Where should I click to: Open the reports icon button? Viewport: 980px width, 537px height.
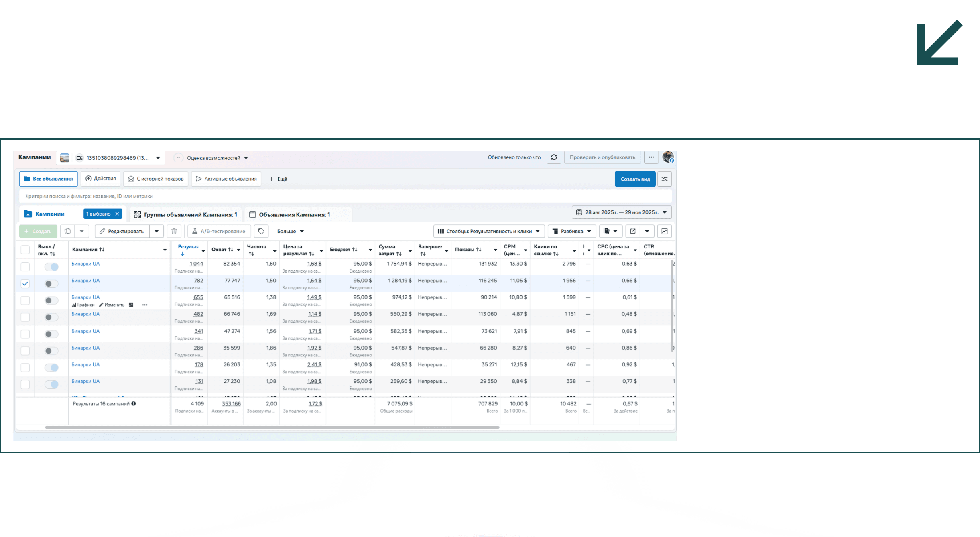611,231
